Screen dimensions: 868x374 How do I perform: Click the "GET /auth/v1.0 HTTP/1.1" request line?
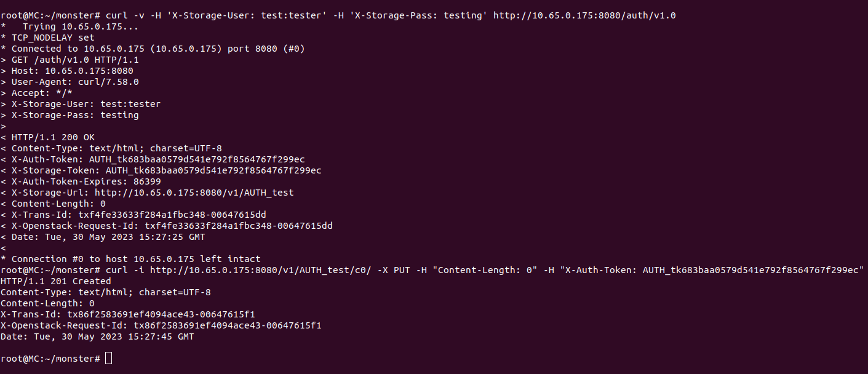pos(75,60)
